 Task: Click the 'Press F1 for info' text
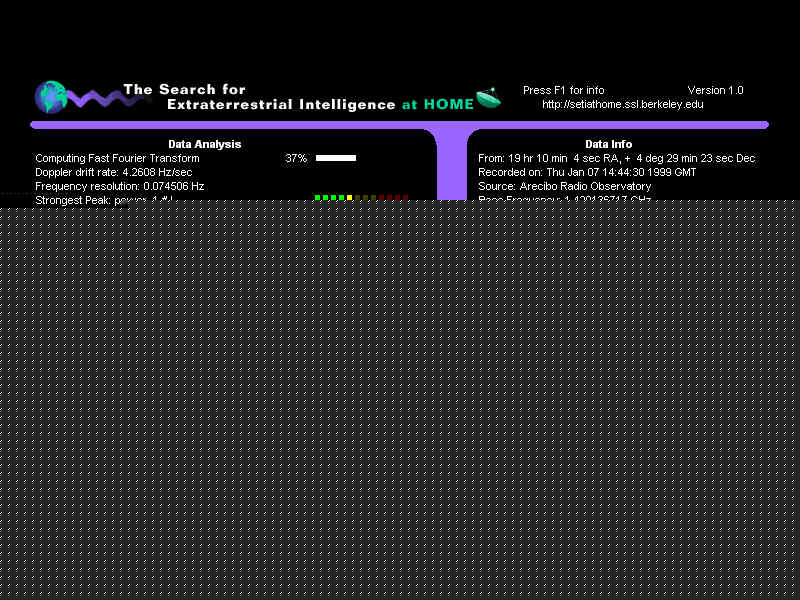click(x=563, y=90)
